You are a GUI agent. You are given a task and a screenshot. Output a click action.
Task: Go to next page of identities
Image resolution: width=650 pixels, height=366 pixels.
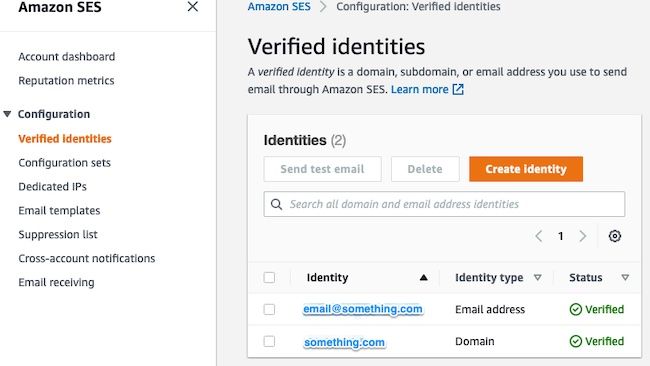pos(582,236)
